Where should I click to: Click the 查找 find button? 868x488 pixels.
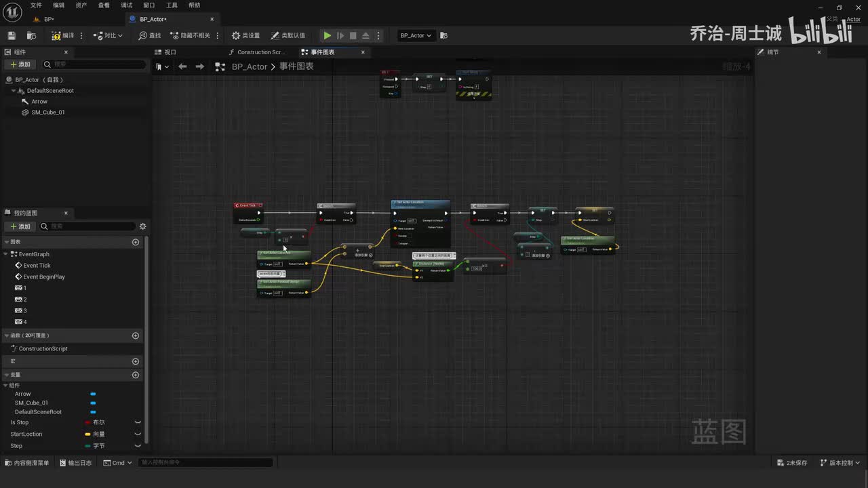150,35
